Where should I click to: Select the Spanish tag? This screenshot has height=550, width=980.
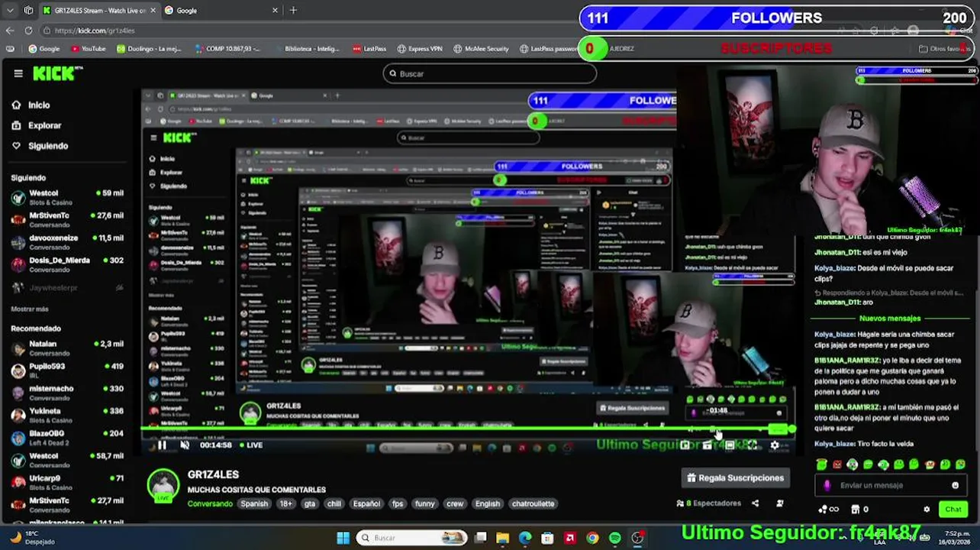(254, 503)
